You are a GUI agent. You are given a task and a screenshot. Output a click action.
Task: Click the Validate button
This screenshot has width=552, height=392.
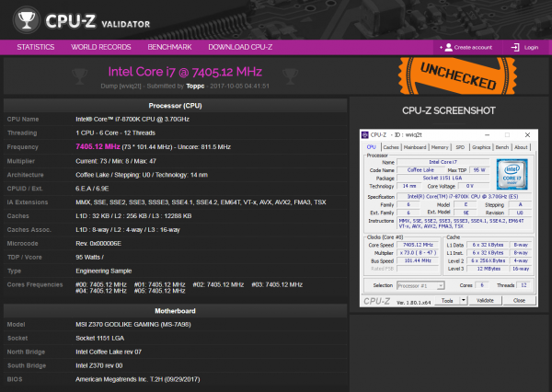[x=485, y=300]
